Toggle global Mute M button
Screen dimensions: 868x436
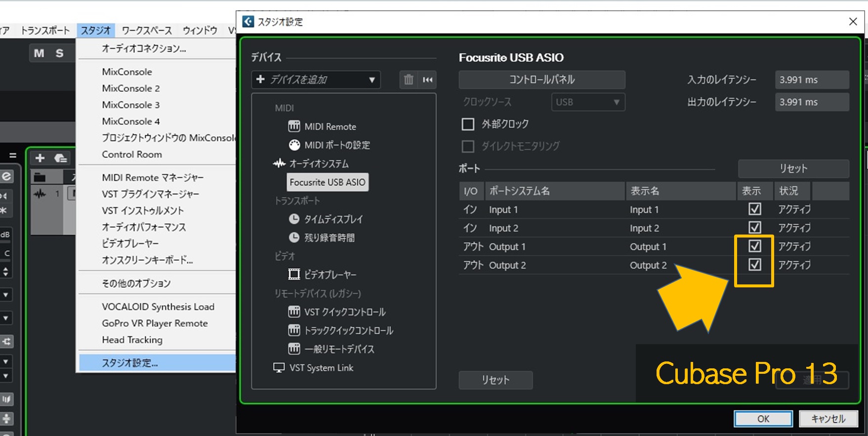39,53
